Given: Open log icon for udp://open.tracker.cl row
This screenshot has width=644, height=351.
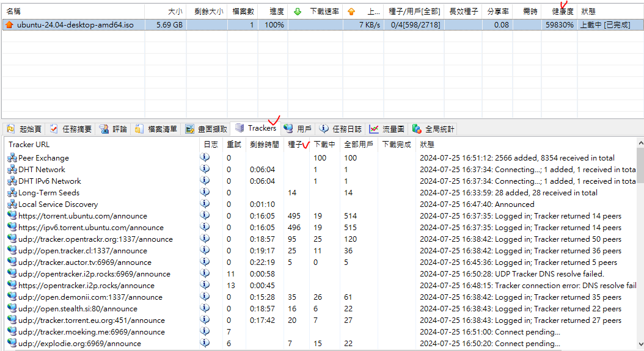Looking at the screenshot, I should click(x=205, y=250).
